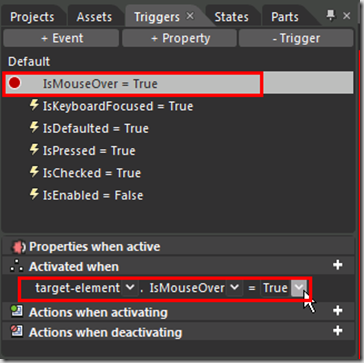Switch to the States tab
Screen dimensions: 364x363
pos(231,17)
